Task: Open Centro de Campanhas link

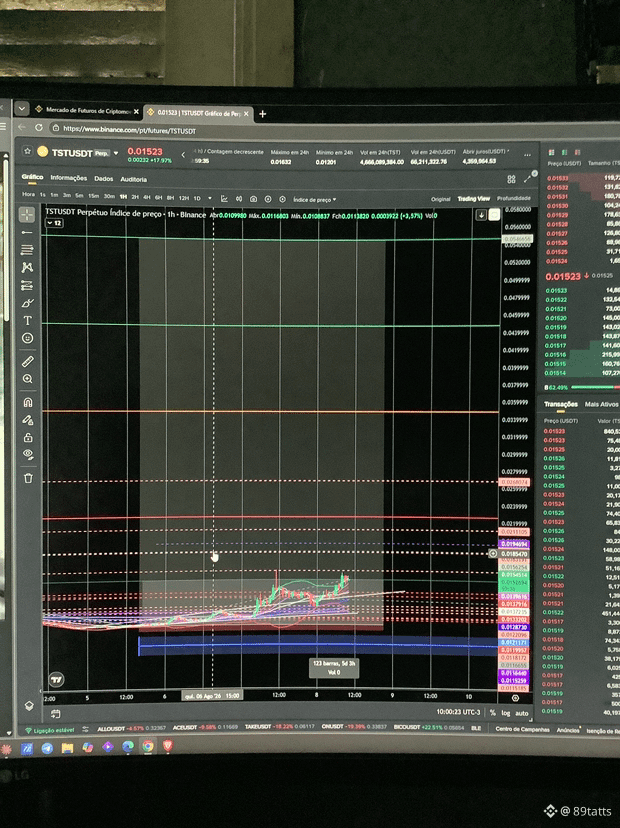Action: (522, 729)
